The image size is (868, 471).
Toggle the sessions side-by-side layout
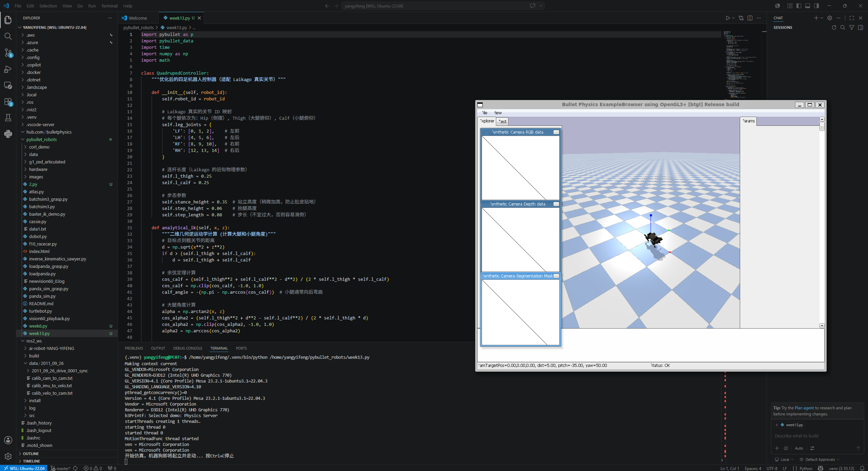861,27
